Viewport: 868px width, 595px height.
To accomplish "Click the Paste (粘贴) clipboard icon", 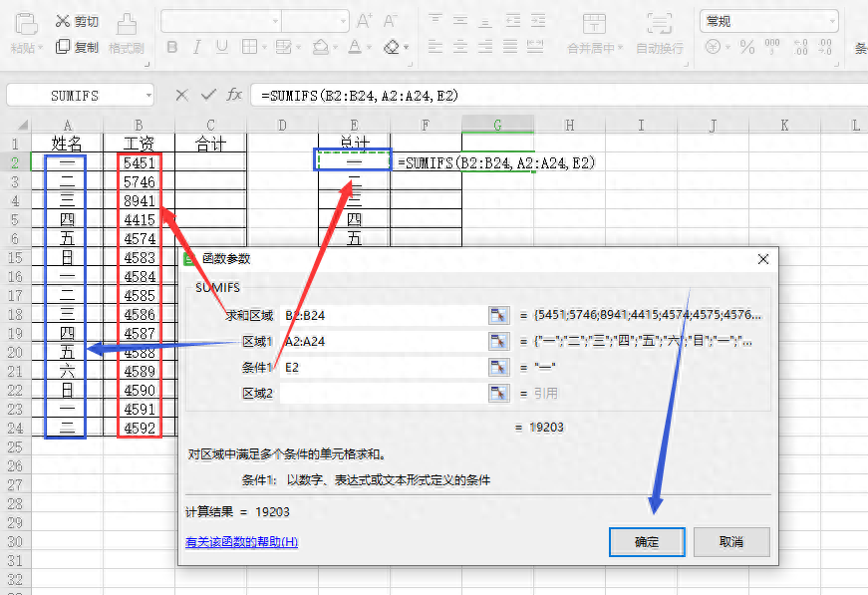I will click(x=26, y=24).
